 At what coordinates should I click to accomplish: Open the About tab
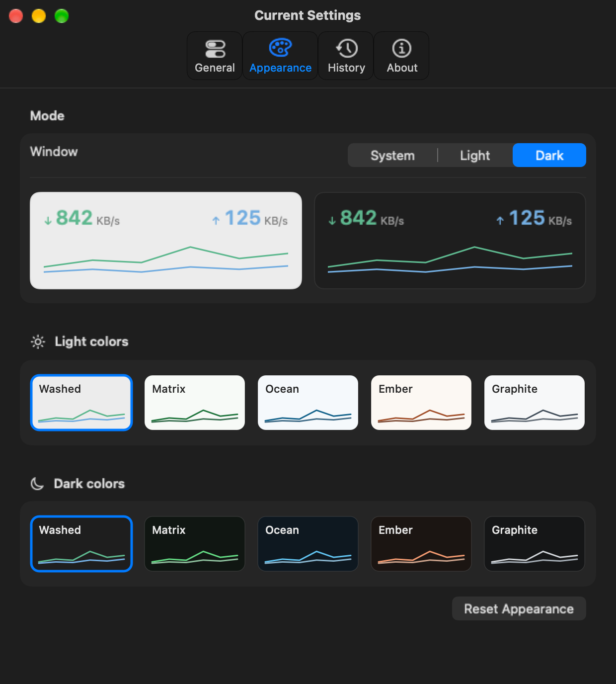pyautogui.click(x=402, y=56)
